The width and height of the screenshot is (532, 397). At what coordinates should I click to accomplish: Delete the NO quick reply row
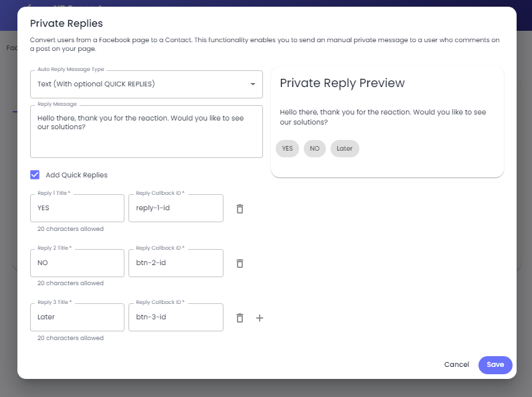point(240,263)
